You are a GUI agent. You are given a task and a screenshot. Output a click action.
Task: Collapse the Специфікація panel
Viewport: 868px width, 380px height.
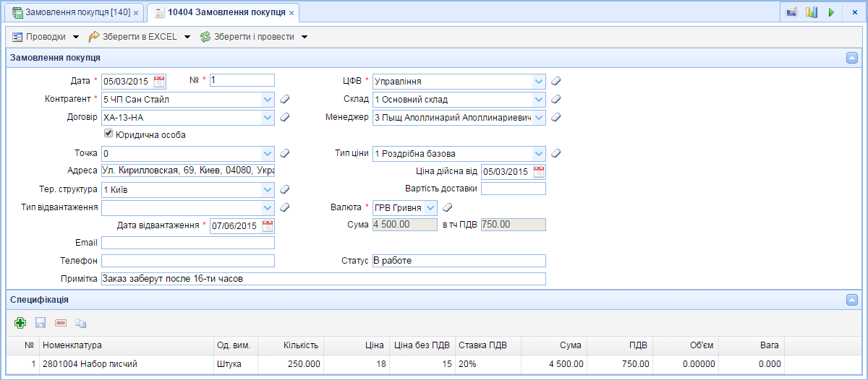852,299
